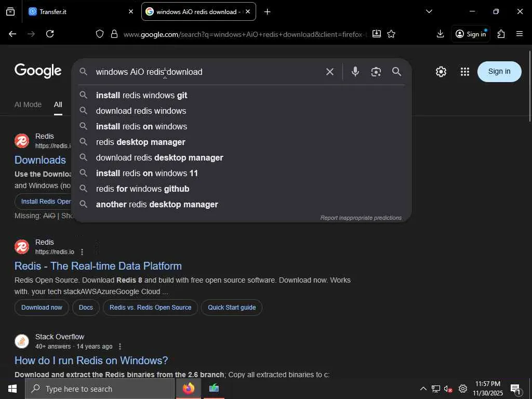
Task: Open the settings gear tray icon
Action: coord(463,389)
